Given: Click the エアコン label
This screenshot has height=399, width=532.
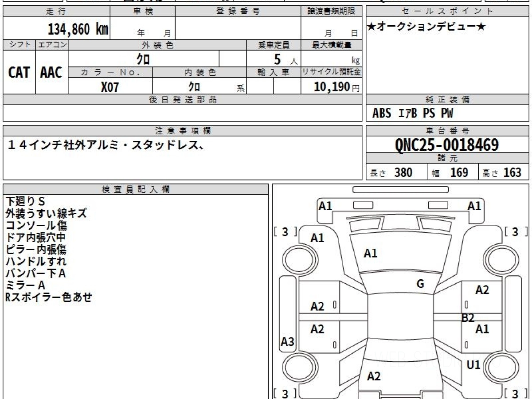Looking at the screenshot, I should [52, 45].
